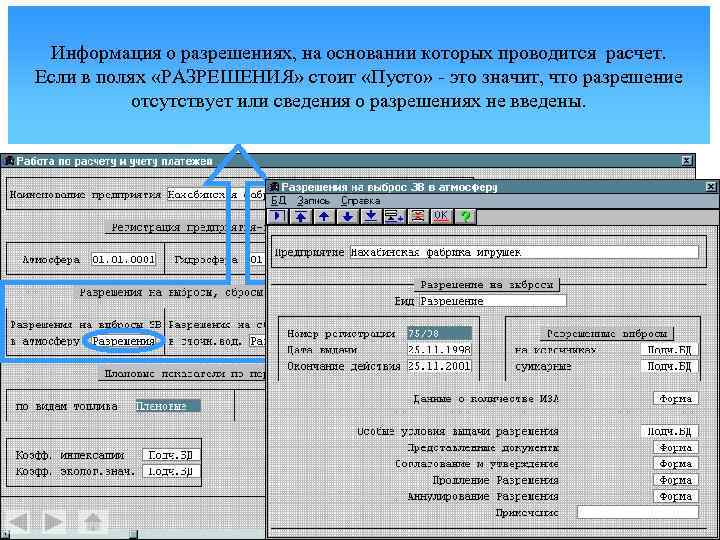Close the Разрешения на выброс ЗВ window

tap(710, 186)
